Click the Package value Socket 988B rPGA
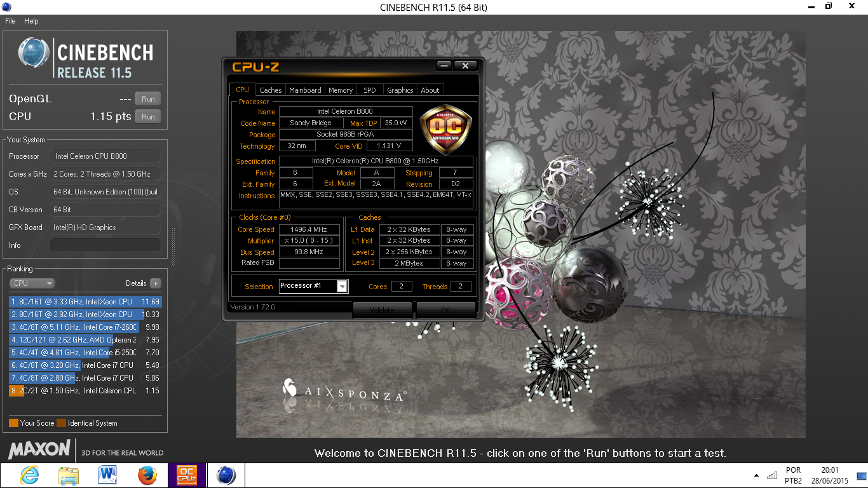 coord(346,135)
